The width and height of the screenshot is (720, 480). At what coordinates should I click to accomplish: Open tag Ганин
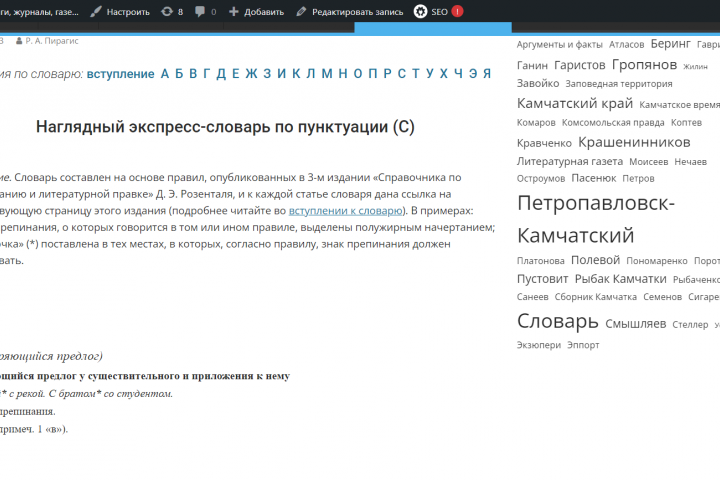[532, 66]
